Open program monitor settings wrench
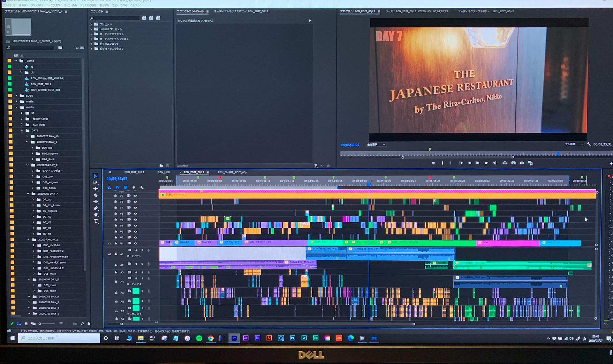 [x=589, y=144]
